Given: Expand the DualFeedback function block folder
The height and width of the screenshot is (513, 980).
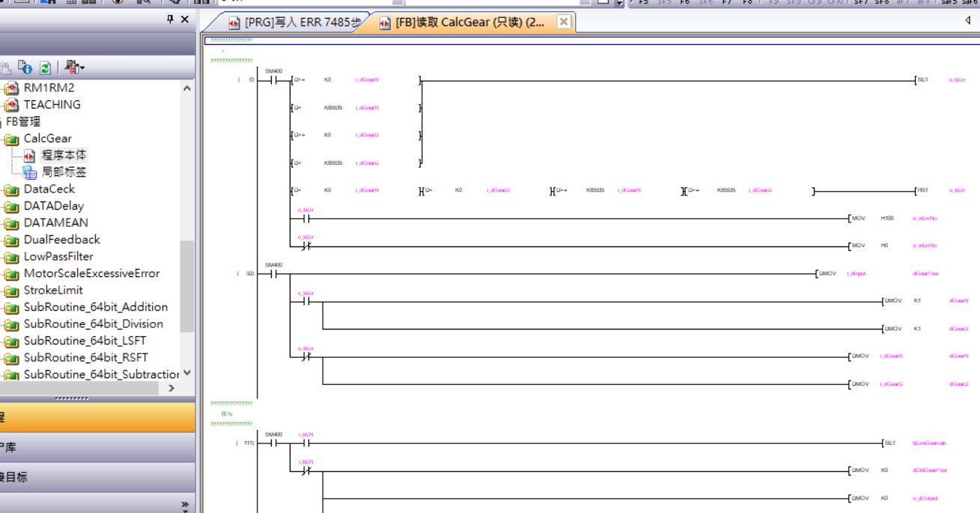Looking at the screenshot, I should pyautogui.click(x=11, y=240).
